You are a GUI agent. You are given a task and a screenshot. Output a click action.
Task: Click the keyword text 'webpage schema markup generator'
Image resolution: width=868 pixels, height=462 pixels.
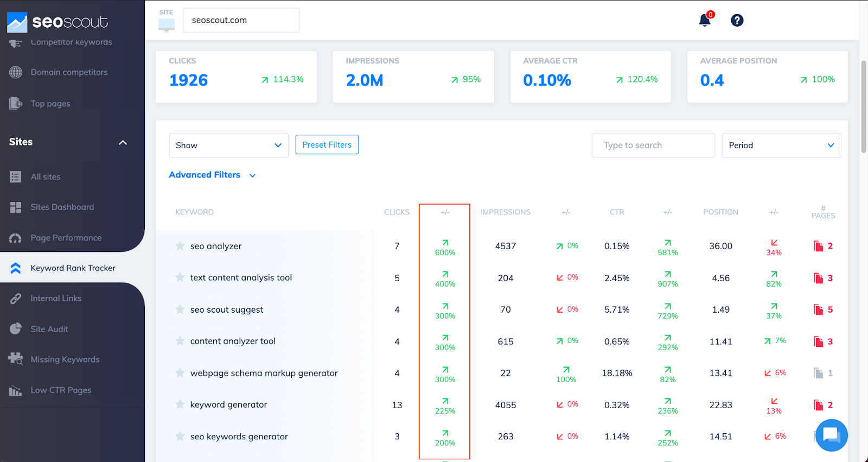tap(264, 373)
